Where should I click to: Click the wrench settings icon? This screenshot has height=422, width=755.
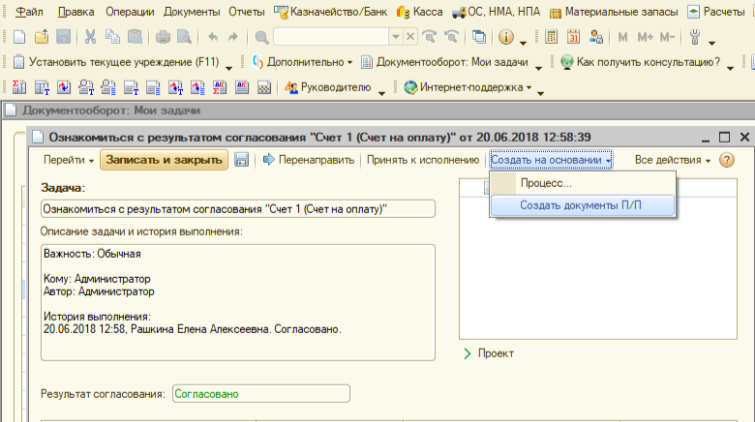coord(695,37)
